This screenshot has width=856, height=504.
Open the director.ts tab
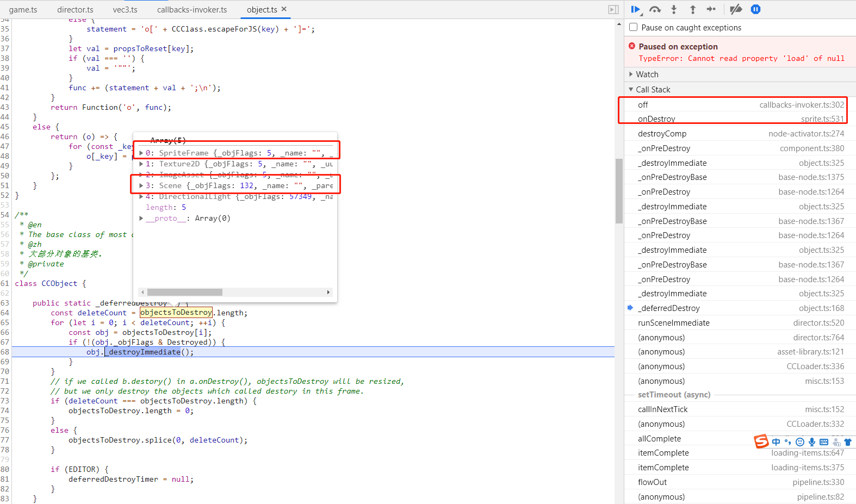[x=75, y=10]
